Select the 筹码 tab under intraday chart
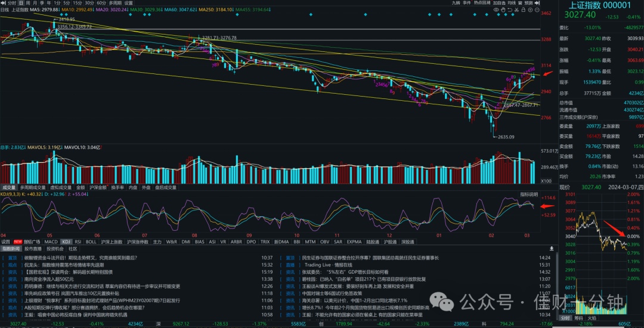Image resolution: width=644 pixels, height=328 pixels. point(578,318)
